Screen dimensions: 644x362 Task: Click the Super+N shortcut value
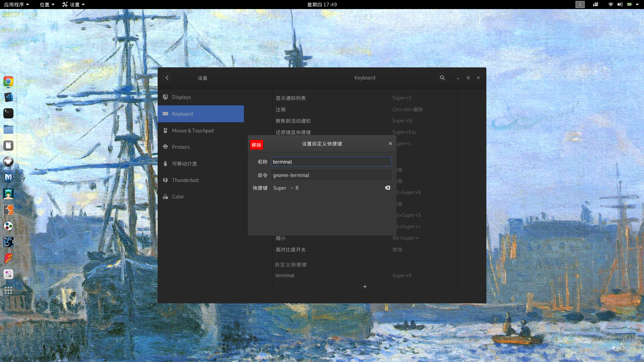[x=402, y=120]
